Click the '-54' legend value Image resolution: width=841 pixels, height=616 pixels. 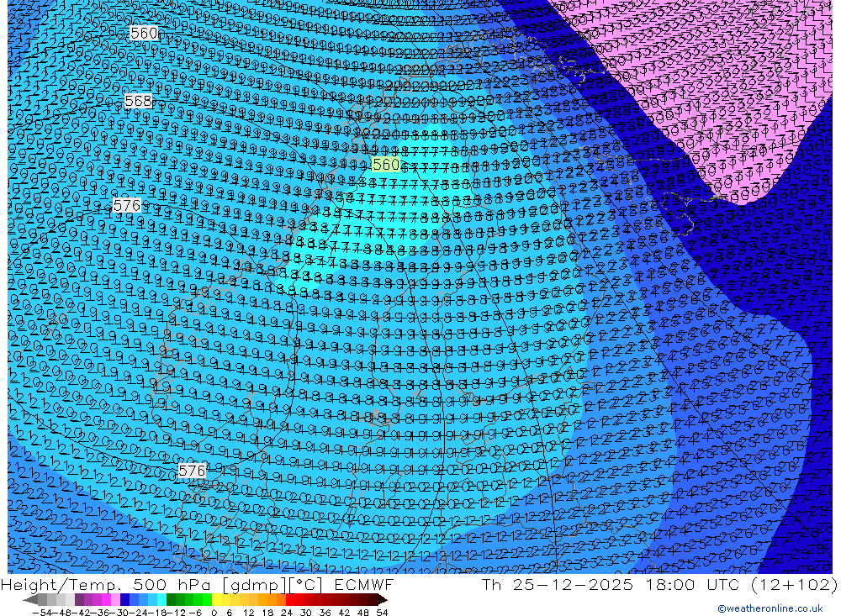(42, 613)
